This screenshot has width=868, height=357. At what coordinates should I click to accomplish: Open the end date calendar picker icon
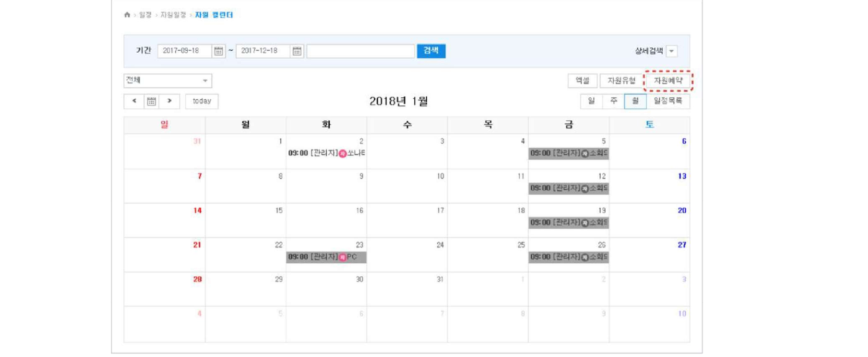coord(297,51)
